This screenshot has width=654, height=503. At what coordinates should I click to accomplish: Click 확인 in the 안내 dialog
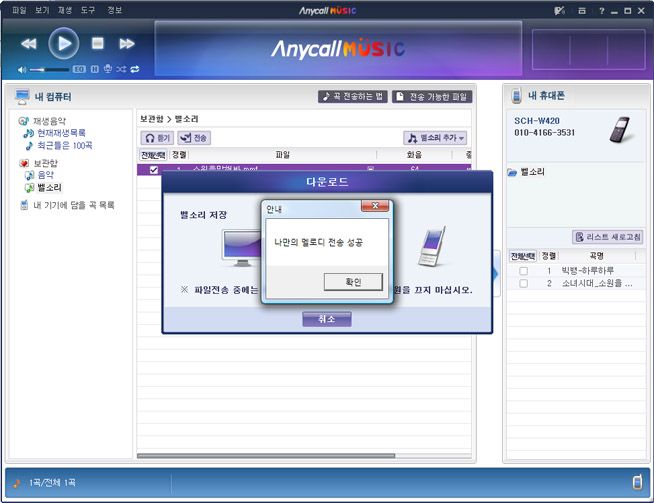tap(353, 282)
